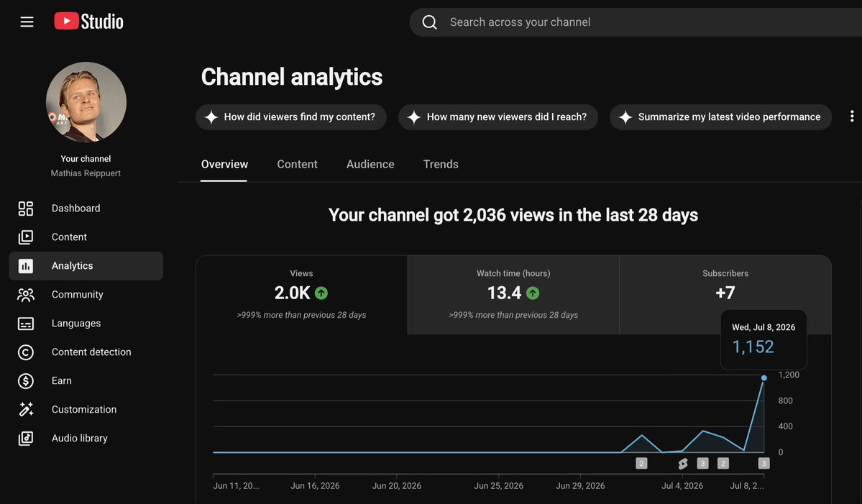862x504 pixels.
Task: Switch to the Trends tab
Action: pyautogui.click(x=440, y=165)
